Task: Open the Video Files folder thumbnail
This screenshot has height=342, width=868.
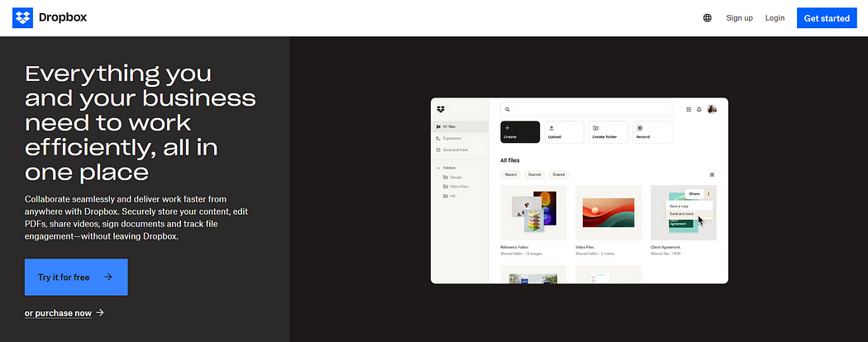Action: coord(608,212)
